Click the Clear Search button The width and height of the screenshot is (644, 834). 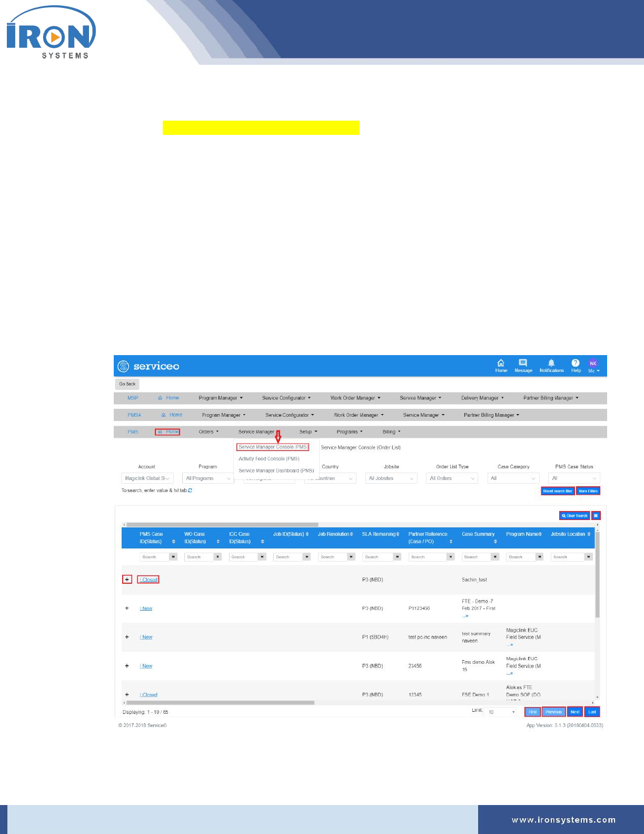574,516
